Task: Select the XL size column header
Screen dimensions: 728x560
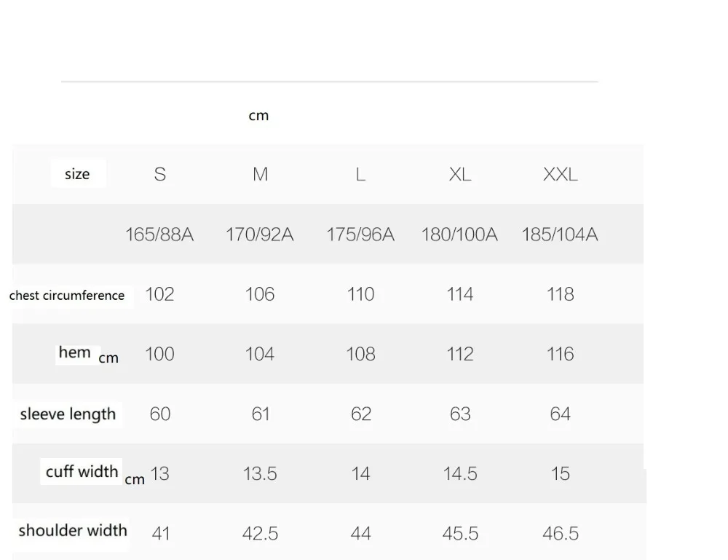Action: point(460,175)
